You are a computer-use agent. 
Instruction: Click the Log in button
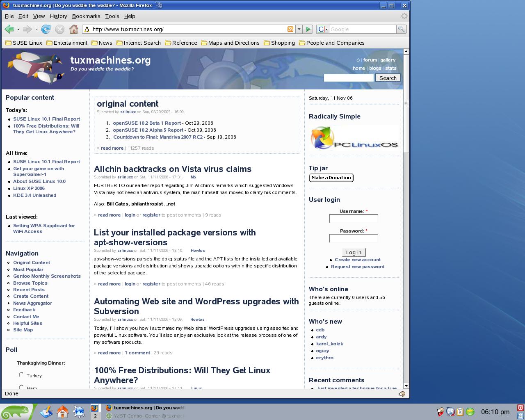click(x=354, y=252)
